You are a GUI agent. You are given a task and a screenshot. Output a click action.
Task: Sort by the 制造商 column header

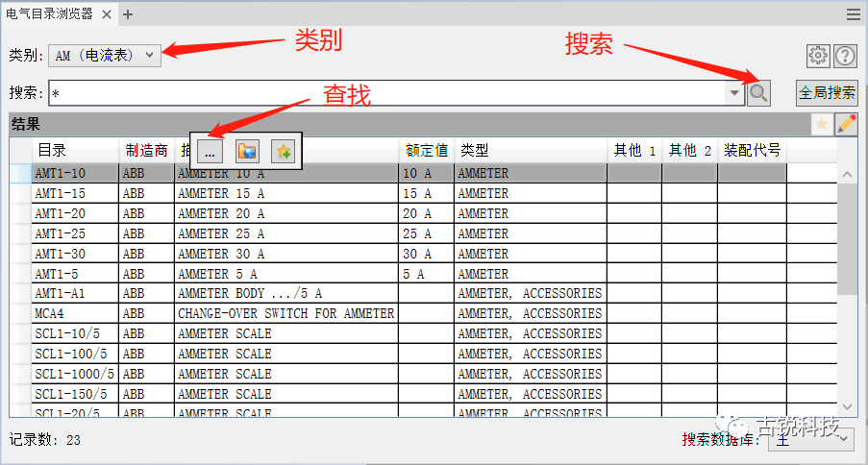(147, 150)
